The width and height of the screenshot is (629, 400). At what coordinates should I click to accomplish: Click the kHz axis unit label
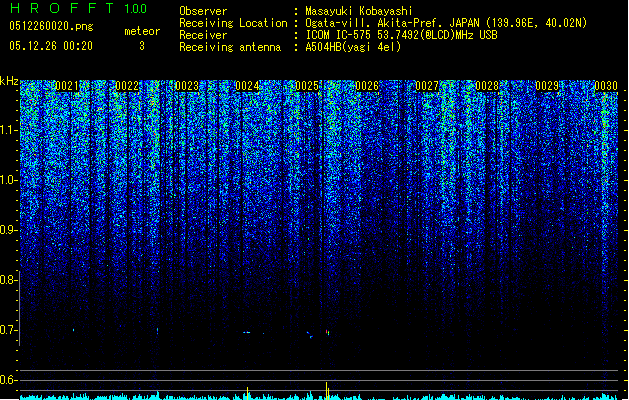click(9, 81)
